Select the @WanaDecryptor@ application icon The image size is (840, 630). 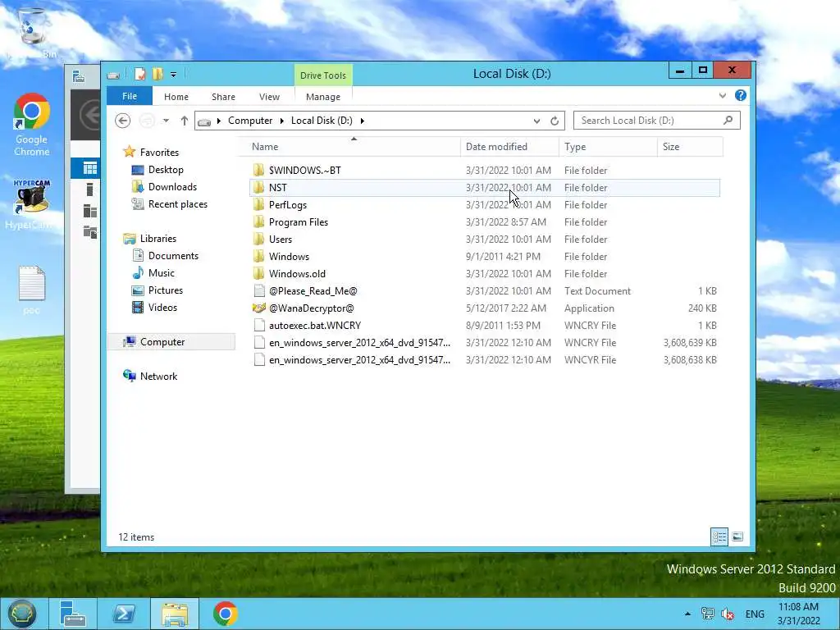(x=258, y=308)
